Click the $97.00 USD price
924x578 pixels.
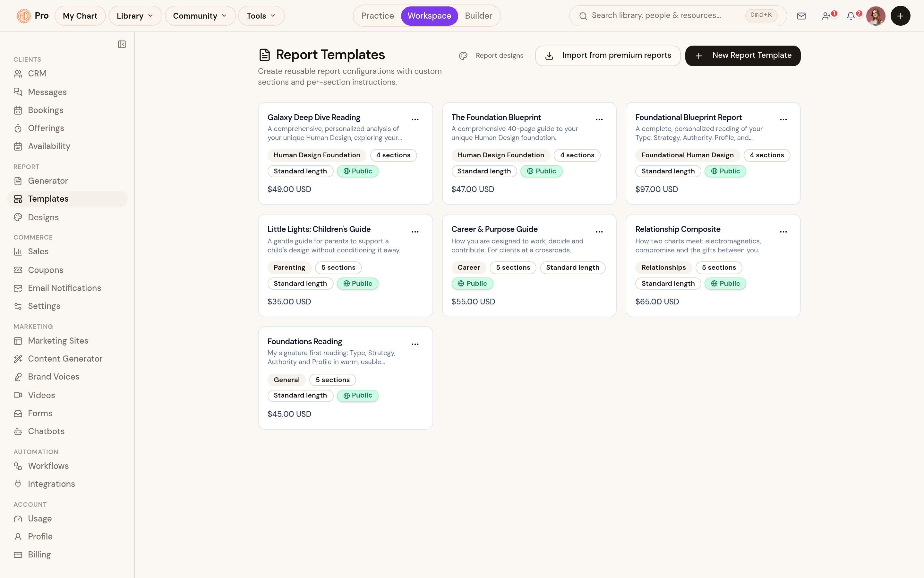point(656,189)
